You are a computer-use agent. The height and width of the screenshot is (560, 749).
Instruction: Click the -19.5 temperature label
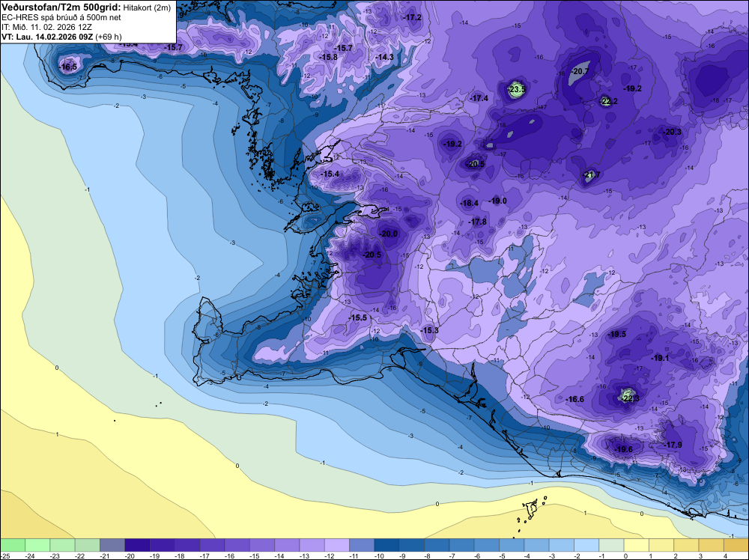[x=616, y=334]
